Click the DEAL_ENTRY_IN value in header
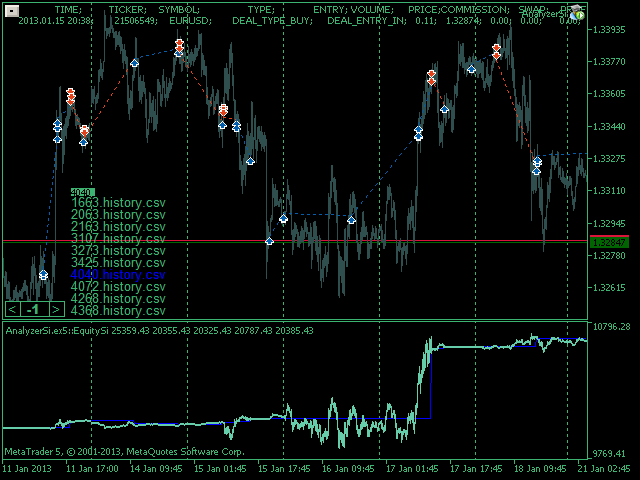The image size is (640, 480). (367, 20)
